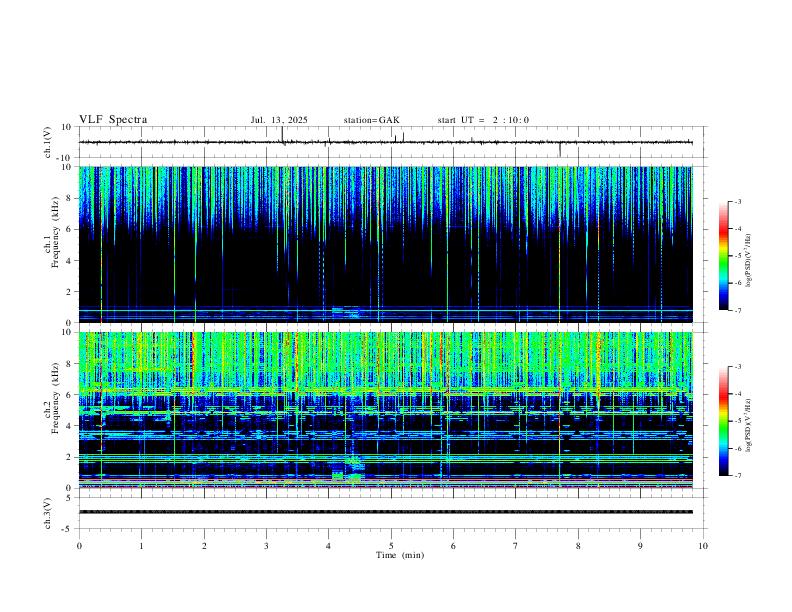Click the time-axis tick label '7'
The image size is (792, 612).
click(x=516, y=546)
